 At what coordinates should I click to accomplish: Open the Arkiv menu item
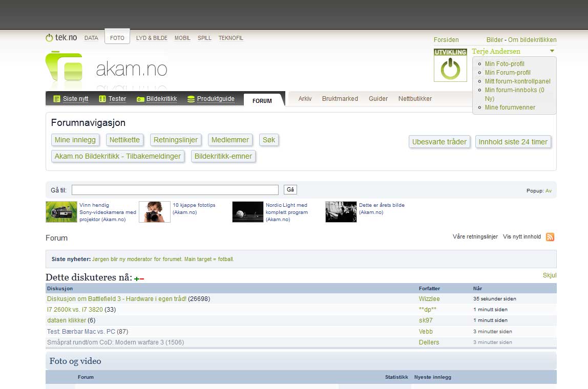(x=305, y=99)
